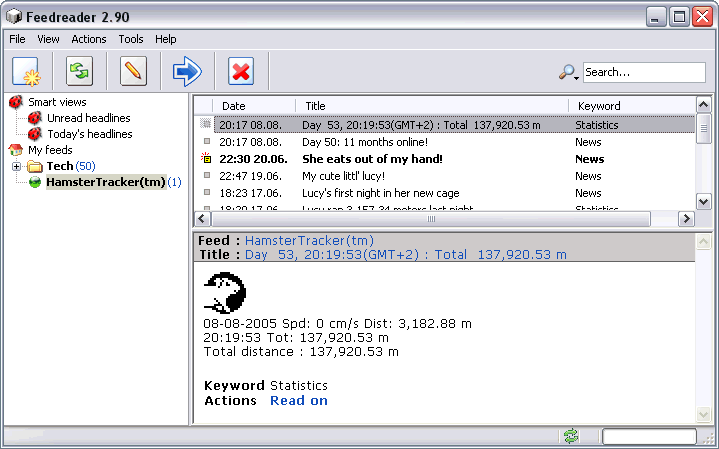Click the Feedreader title bar app icon
This screenshot has height=449, width=719.
coord(14,17)
